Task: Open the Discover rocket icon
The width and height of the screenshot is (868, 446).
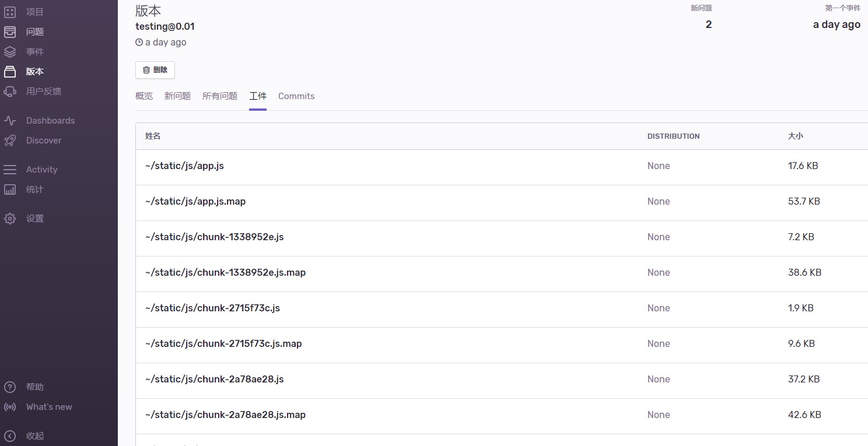Action: [x=10, y=140]
